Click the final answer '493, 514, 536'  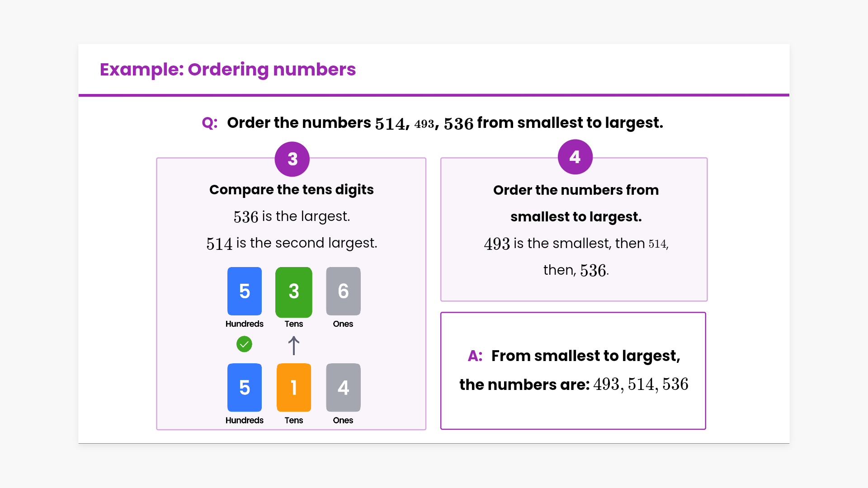pyautogui.click(x=641, y=385)
